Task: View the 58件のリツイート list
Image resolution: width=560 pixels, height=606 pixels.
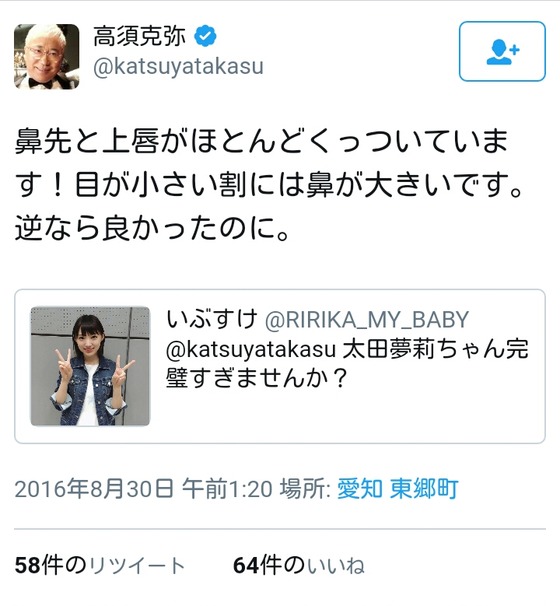Action: [x=100, y=565]
